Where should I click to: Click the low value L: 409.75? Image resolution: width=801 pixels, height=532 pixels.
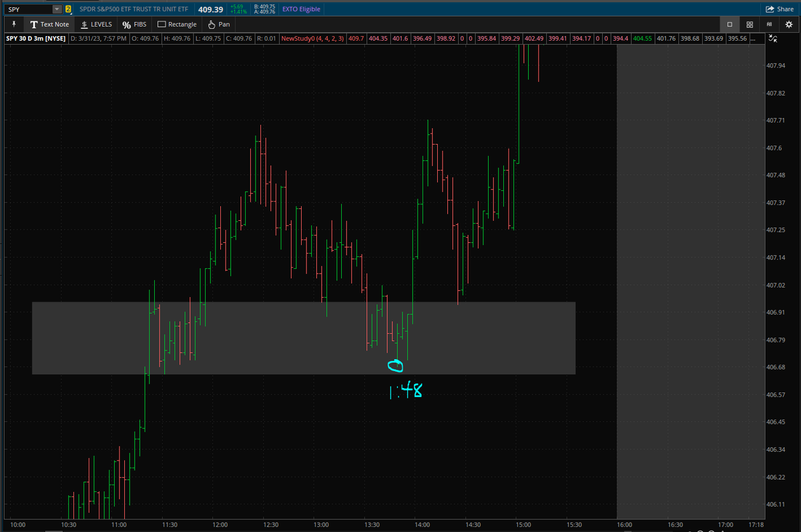(208, 38)
